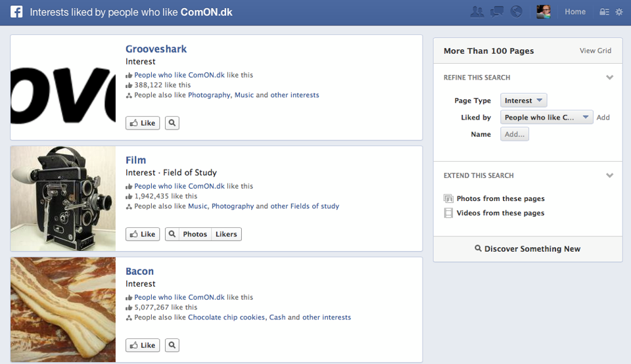Open notifications globe icon
This screenshot has width=631, height=364.
[516, 12]
